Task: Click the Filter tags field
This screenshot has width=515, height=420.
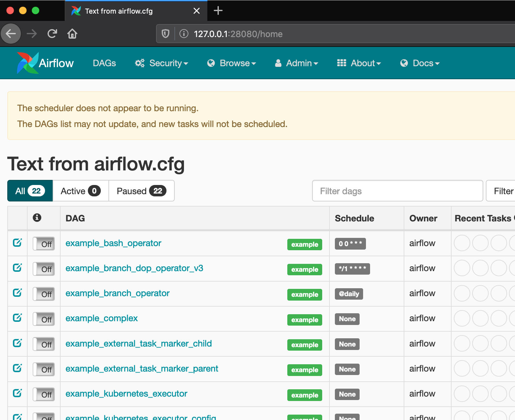Action: 500,191
